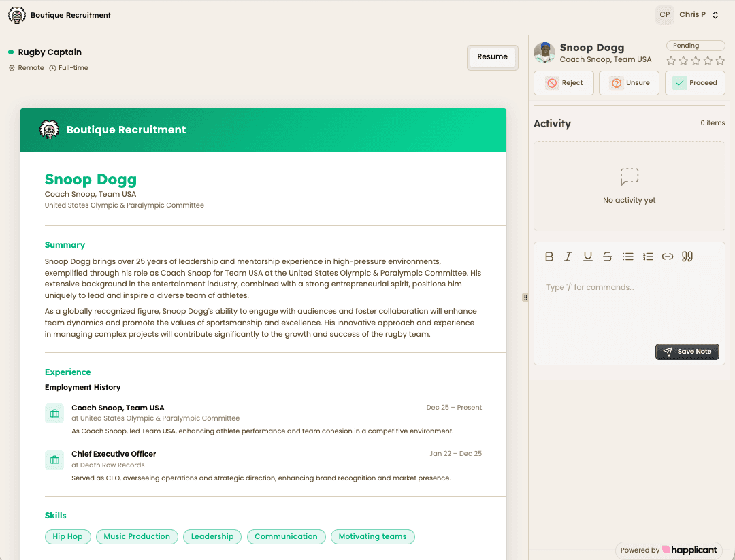735x560 pixels.
Task: Proceed with the candidate
Action: (x=695, y=83)
